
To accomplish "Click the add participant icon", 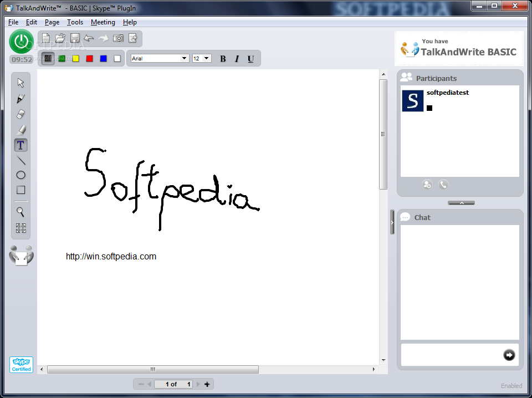I will (427, 185).
